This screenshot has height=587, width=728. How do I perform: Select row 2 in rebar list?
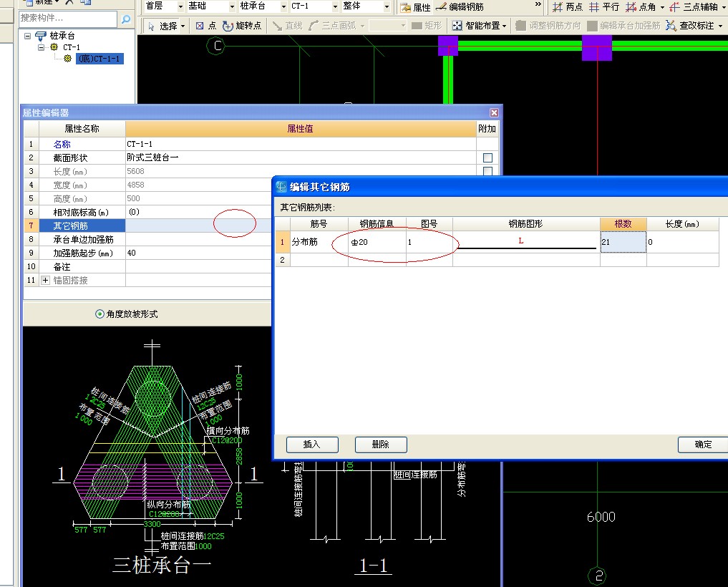[282, 260]
